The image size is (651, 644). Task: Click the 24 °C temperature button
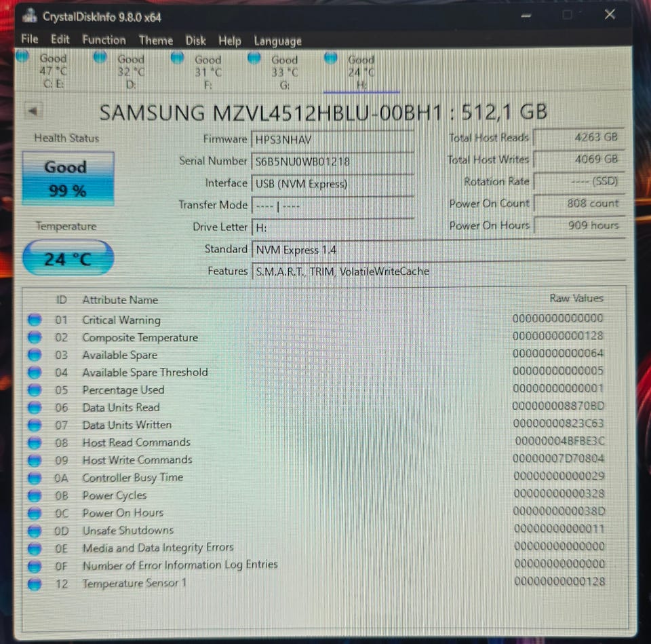(x=68, y=259)
